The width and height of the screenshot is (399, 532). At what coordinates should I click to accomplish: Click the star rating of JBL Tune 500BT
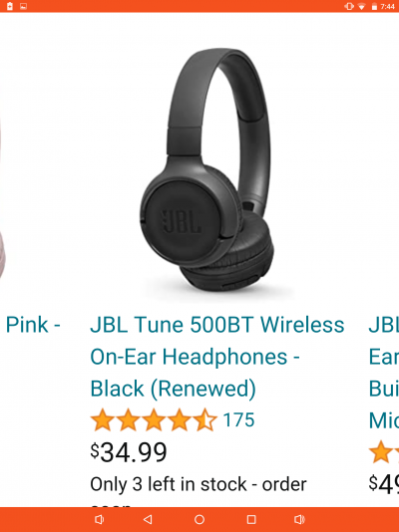154,420
